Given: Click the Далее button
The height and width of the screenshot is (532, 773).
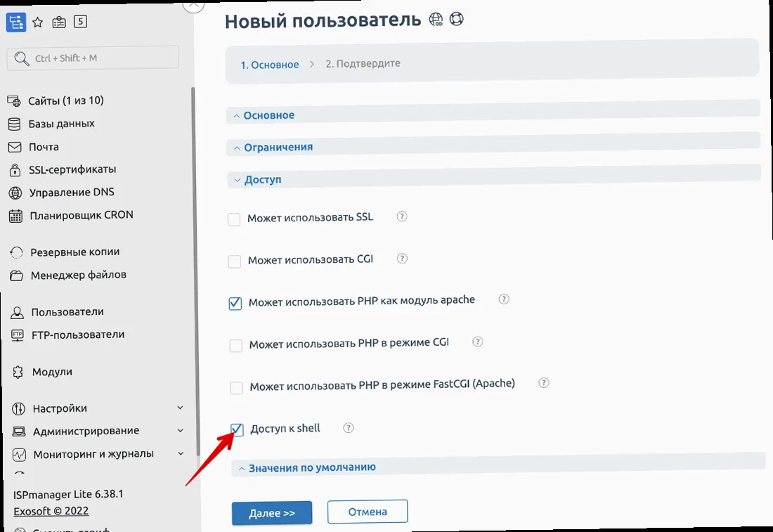Looking at the screenshot, I should [271, 512].
